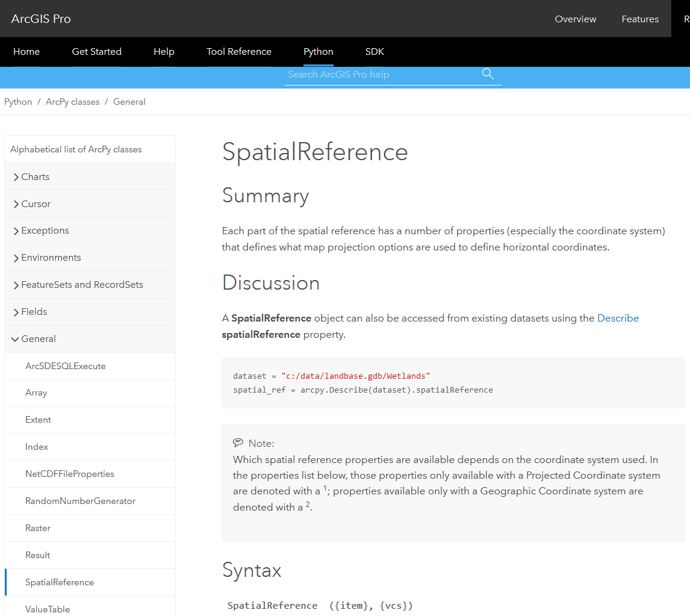Open the SDK tab
Image resolution: width=690 pixels, height=616 pixels.
point(375,51)
